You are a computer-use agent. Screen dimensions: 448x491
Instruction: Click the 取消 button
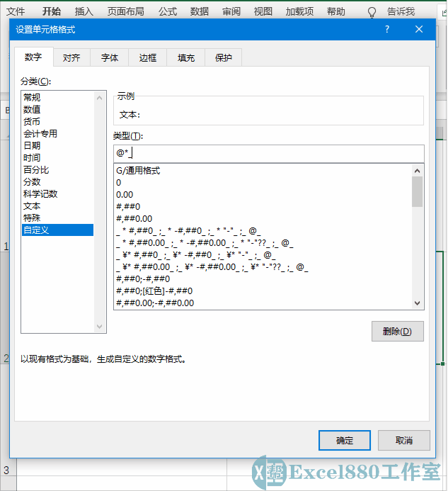[404, 440]
